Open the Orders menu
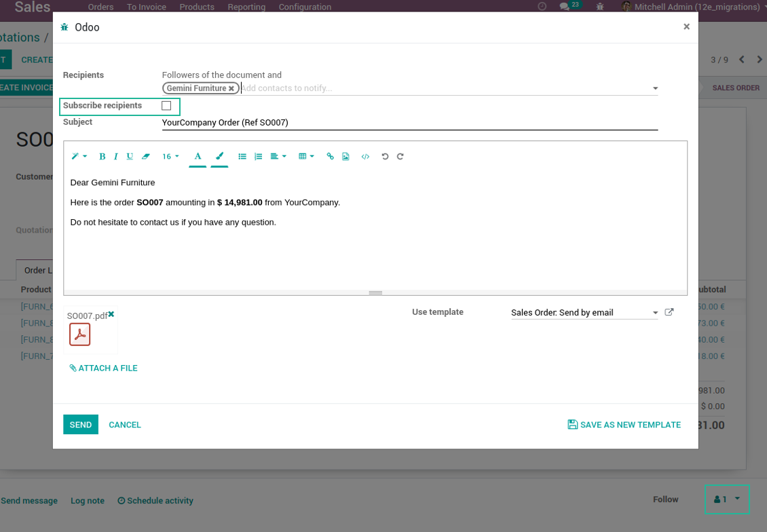 coord(100,7)
